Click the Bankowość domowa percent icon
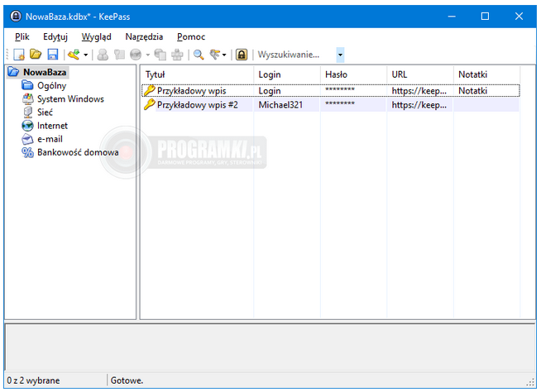Viewport: 541px width, 392px height. [x=27, y=152]
